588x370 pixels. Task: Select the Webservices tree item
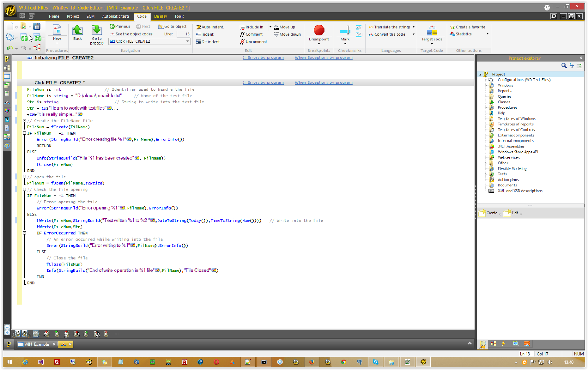click(509, 157)
